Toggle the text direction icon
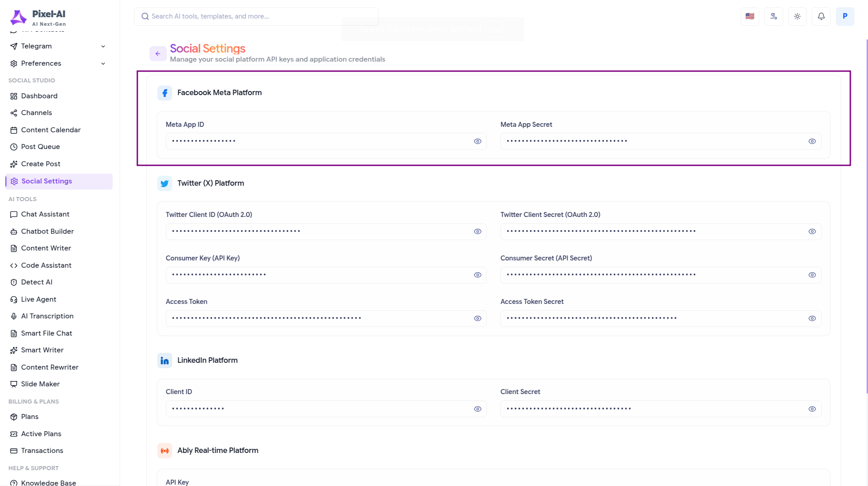868x486 pixels. 774,16
